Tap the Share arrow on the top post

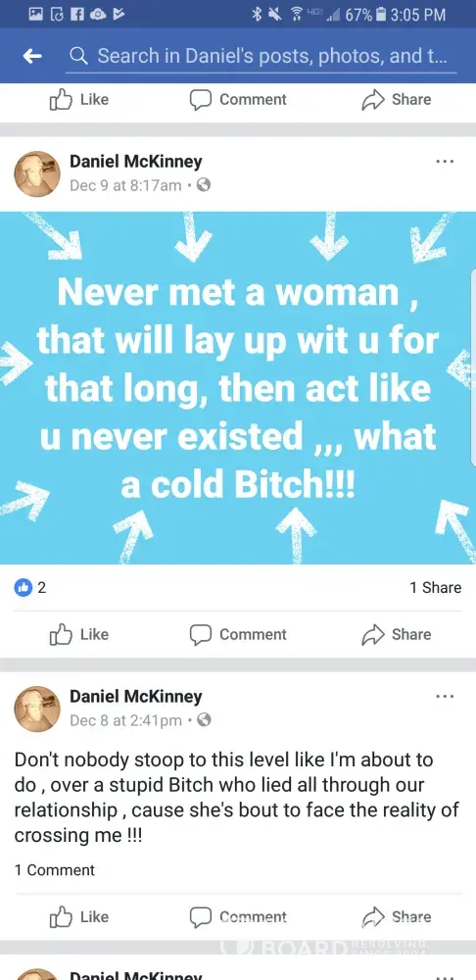(373, 100)
